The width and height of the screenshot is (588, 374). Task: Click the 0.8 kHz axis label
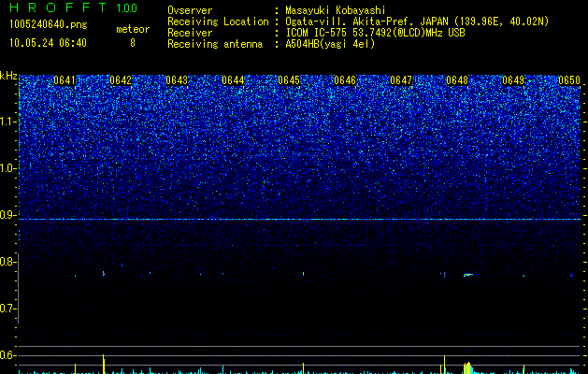point(8,262)
